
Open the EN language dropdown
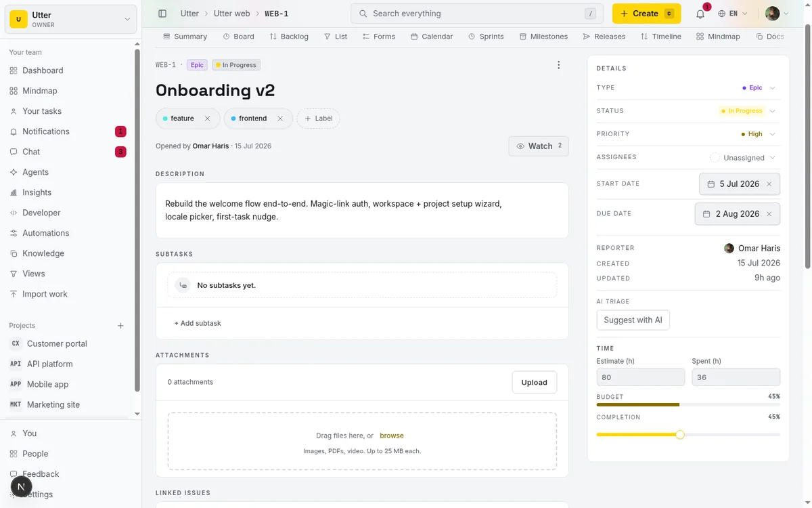(x=733, y=14)
